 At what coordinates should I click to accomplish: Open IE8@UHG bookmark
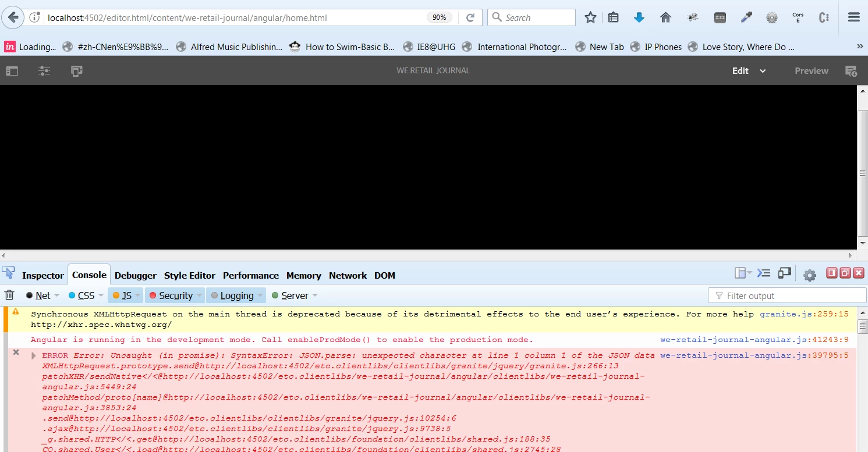tap(428, 47)
